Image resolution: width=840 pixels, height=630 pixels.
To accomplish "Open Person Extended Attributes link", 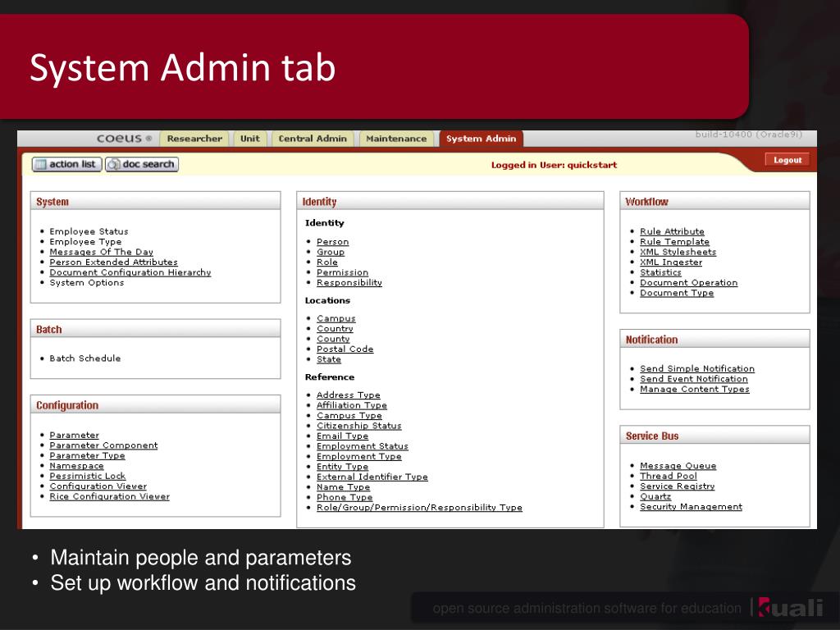I will [113, 262].
